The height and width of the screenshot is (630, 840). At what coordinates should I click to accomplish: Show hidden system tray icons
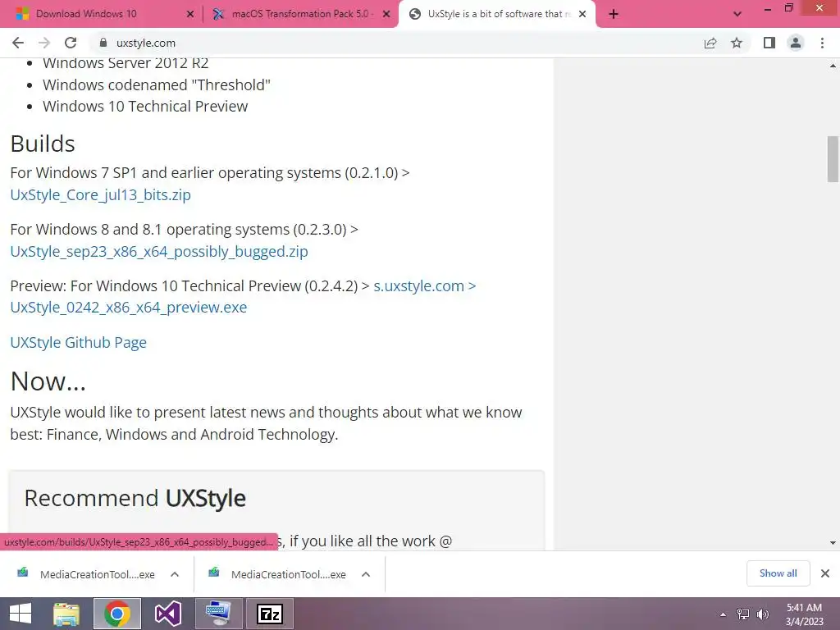723,614
